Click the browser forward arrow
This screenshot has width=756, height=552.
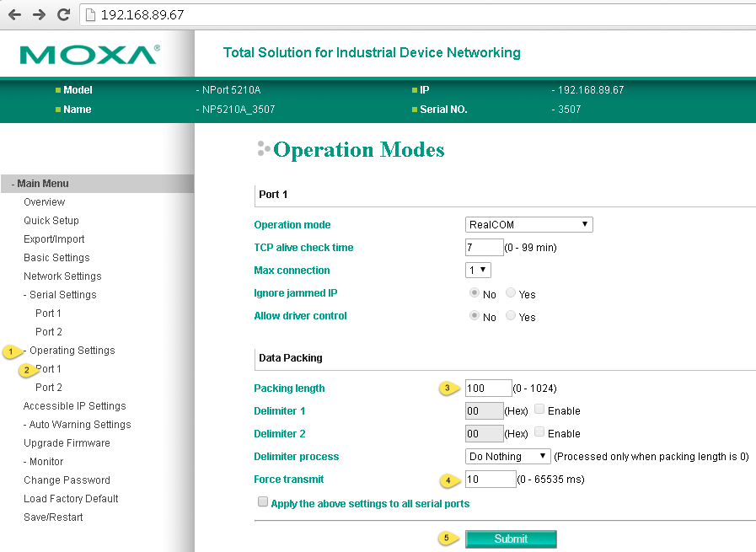click(x=39, y=14)
